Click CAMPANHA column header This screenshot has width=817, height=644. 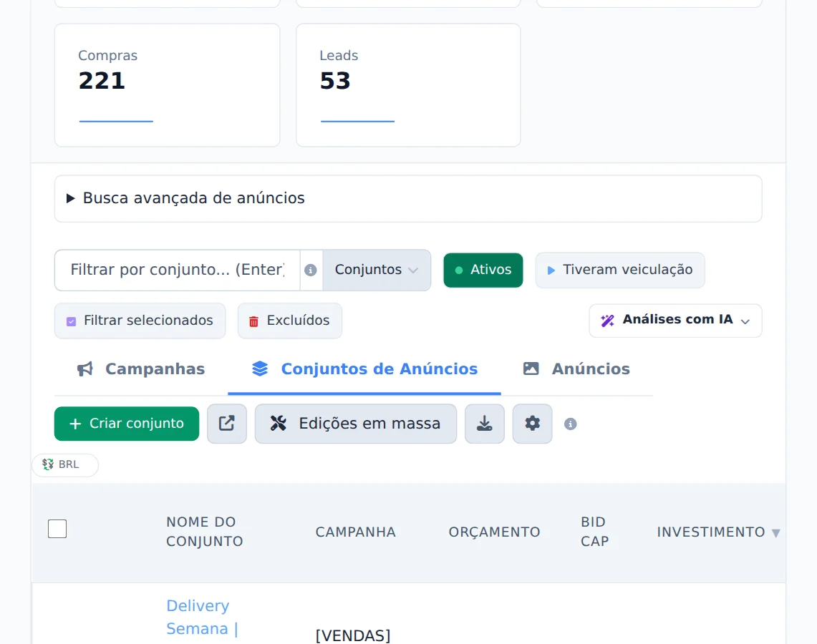pos(355,532)
